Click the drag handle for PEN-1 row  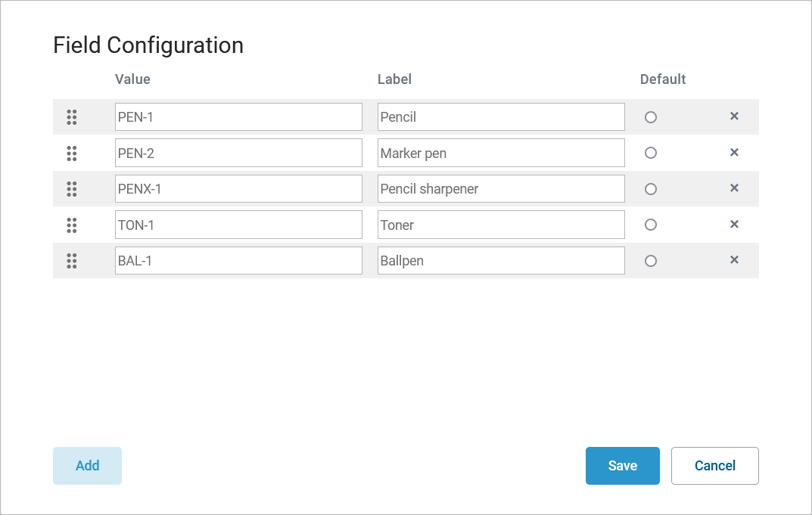coord(72,117)
